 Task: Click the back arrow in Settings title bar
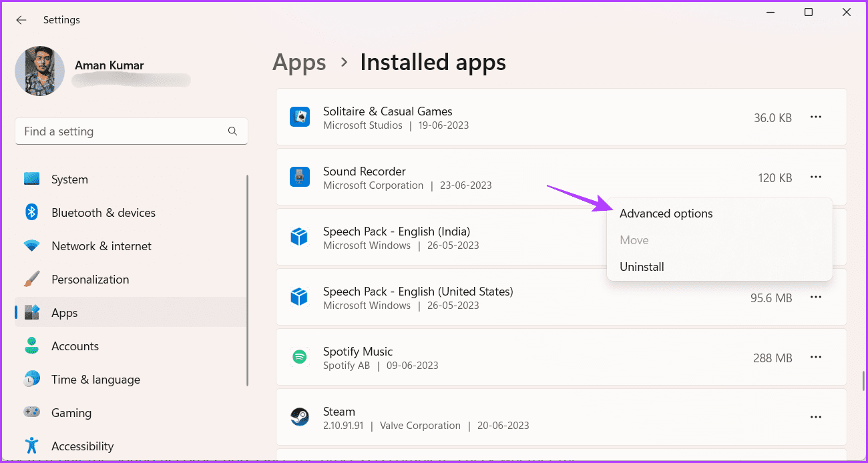[x=21, y=20]
